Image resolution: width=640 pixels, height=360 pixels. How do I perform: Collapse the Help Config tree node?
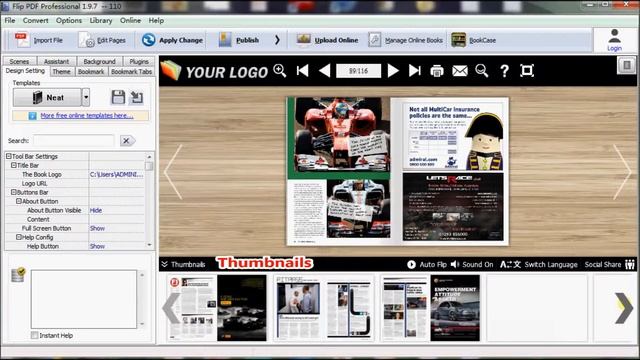[19, 237]
